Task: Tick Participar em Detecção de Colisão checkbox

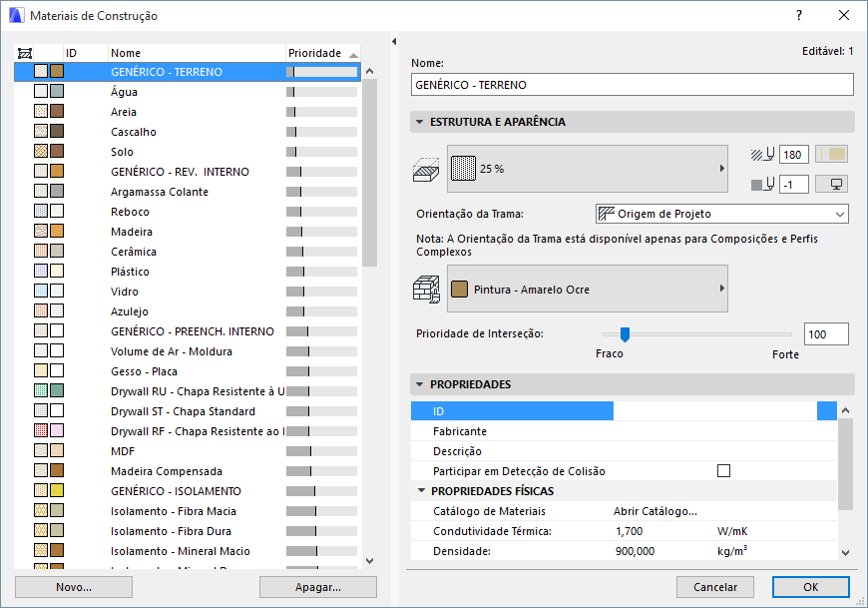Action: click(723, 470)
